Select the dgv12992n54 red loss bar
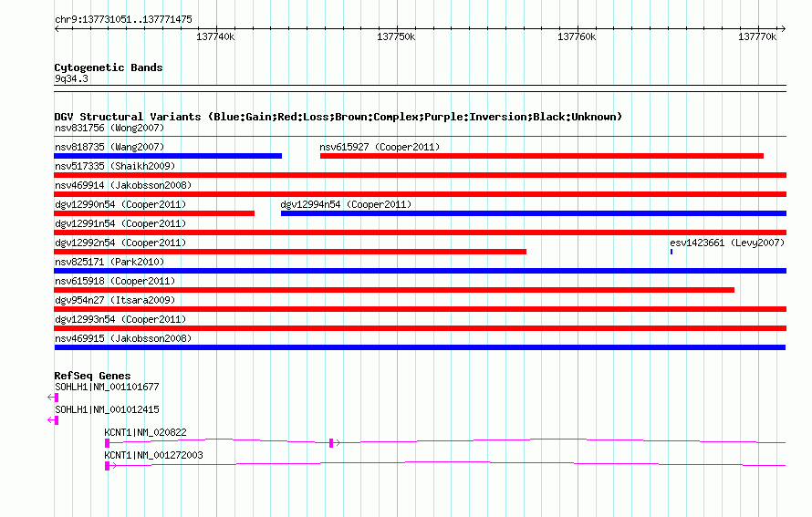 290,252
